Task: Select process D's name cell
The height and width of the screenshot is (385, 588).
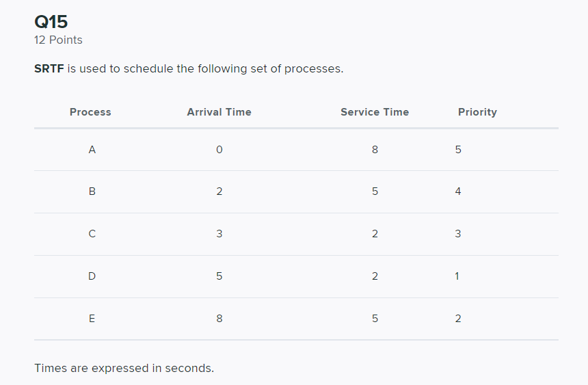Action: tap(92, 276)
